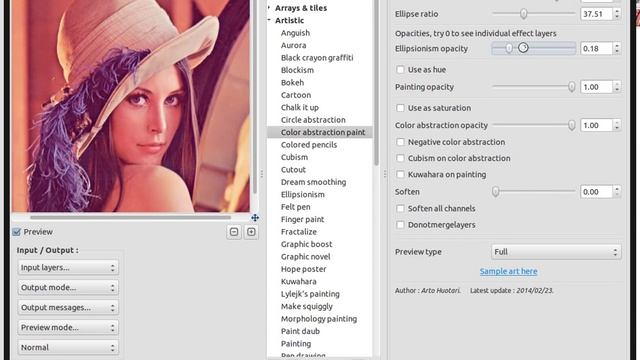Select the Hope poster filter
Viewport: 640px width, 360px height.
click(304, 269)
